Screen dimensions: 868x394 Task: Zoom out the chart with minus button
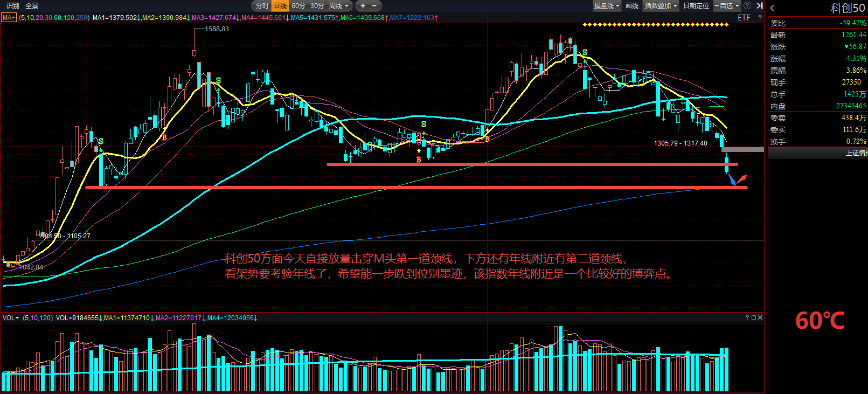[x=374, y=6]
